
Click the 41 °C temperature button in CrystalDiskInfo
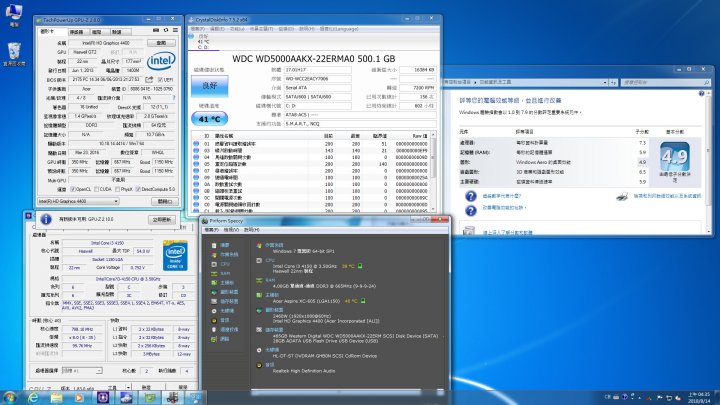[209, 119]
